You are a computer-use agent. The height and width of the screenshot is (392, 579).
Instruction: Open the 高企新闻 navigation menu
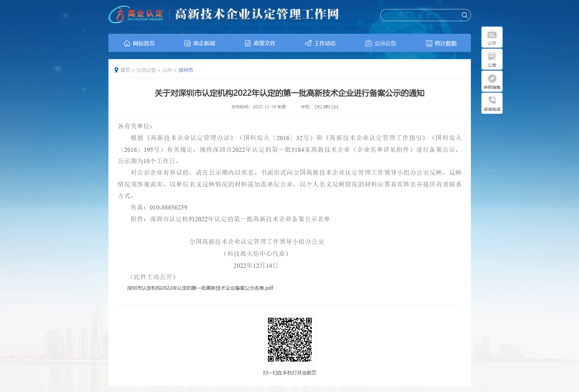tap(200, 43)
